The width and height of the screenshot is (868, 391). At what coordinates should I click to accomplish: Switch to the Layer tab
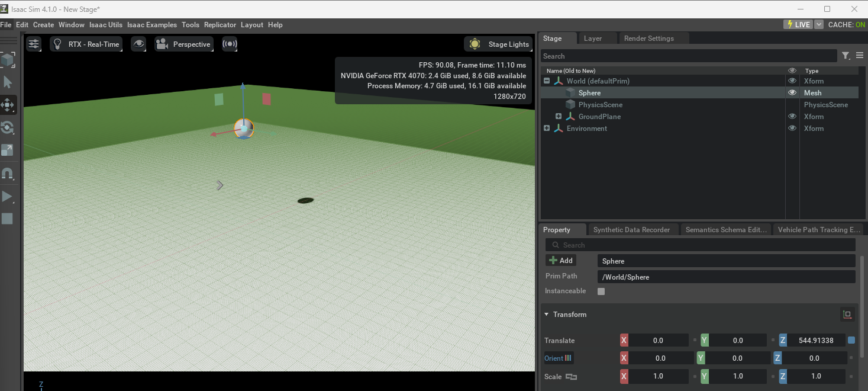(x=593, y=39)
